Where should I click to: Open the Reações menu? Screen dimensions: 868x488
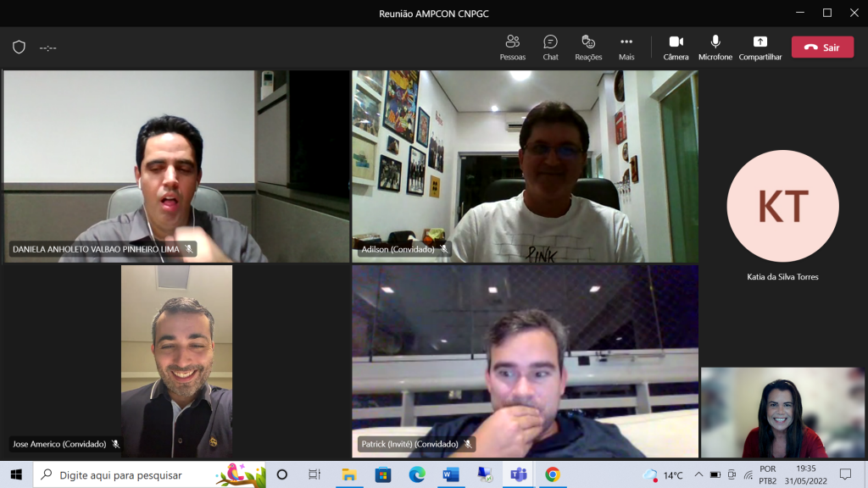pyautogui.click(x=588, y=47)
